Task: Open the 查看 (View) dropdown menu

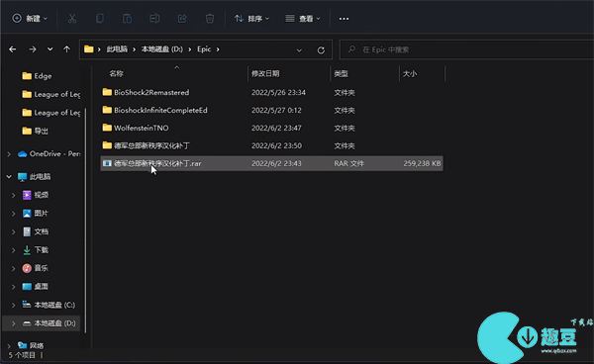Action: [303, 19]
